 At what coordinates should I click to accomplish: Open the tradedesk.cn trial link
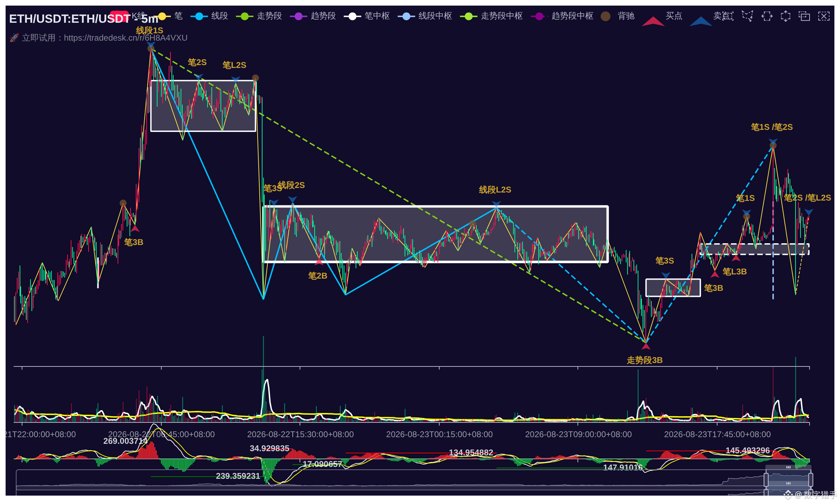(126, 38)
